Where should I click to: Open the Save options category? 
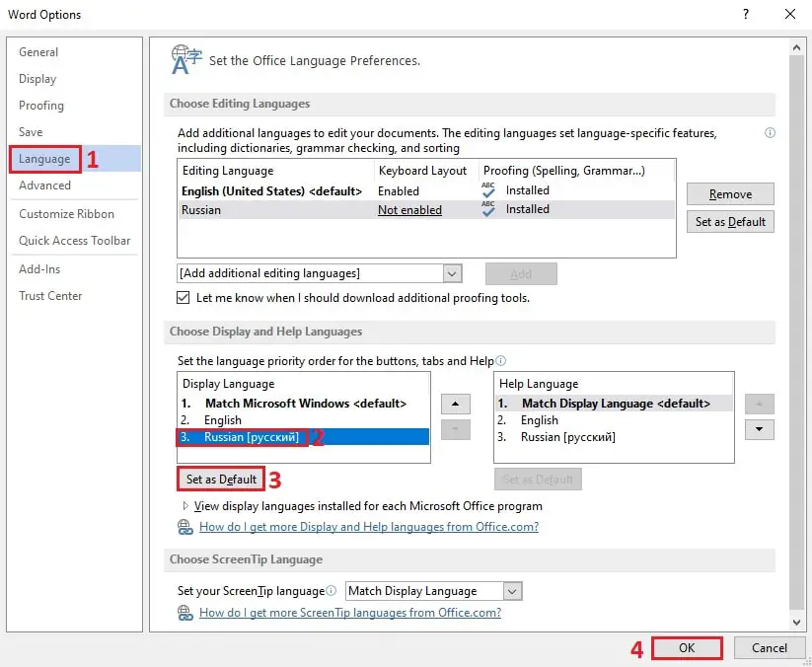(x=31, y=132)
